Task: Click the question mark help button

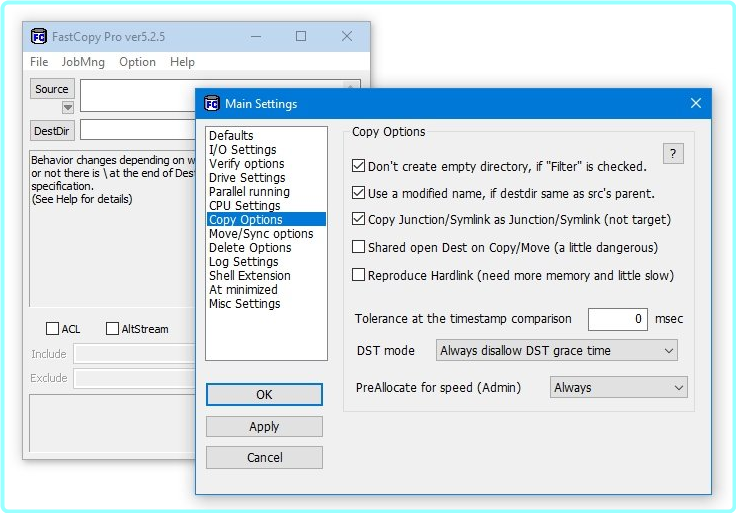Action: point(674,153)
